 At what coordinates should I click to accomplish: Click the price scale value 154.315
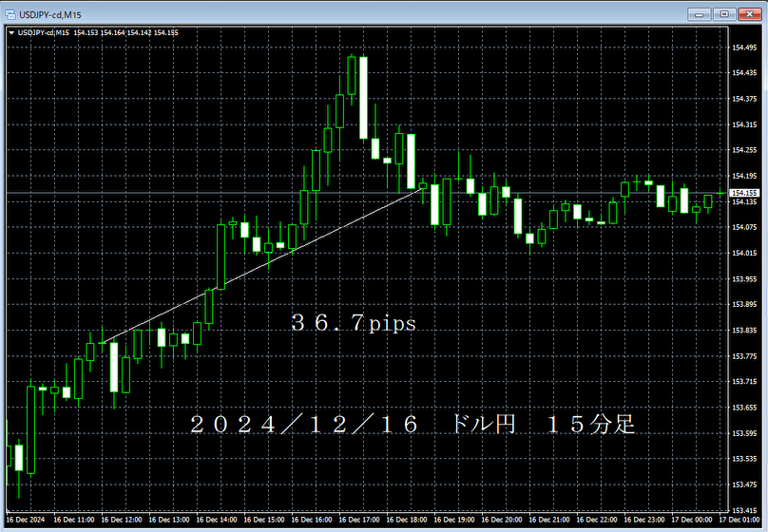[x=744, y=124]
